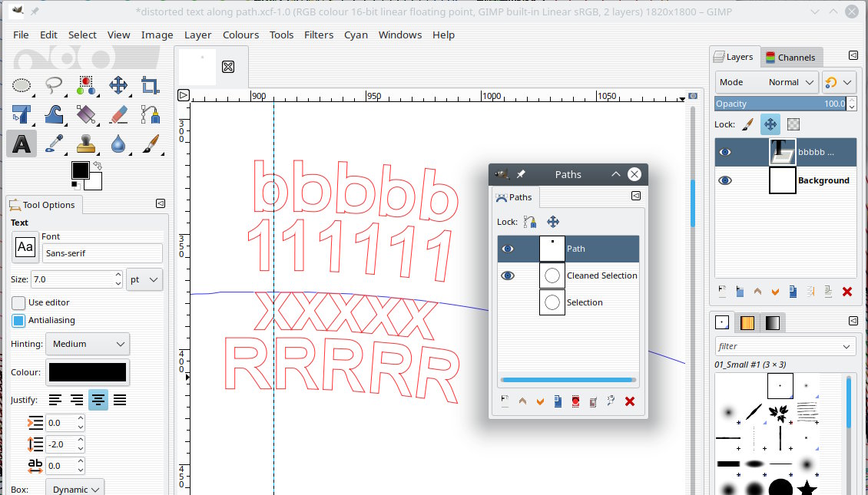Screen dimensions: 868x495
Task: Select the Gradient tool
Action: pyautogui.click(x=86, y=115)
